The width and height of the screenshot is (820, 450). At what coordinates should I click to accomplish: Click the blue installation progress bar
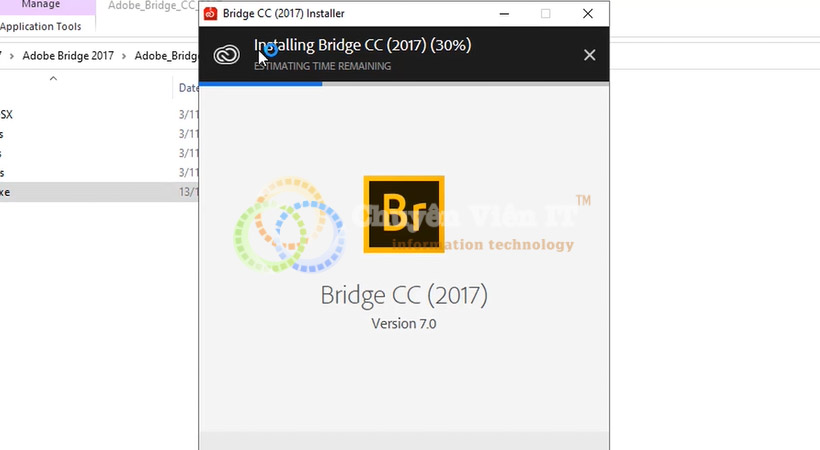[x=260, y=84]
